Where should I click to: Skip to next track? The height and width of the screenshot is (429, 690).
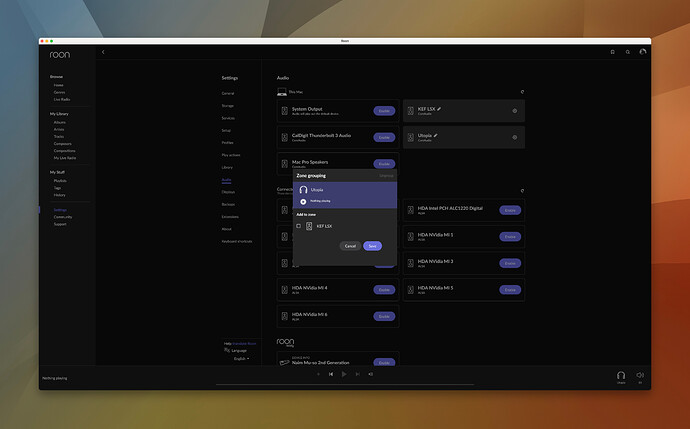tap(357, 374)
